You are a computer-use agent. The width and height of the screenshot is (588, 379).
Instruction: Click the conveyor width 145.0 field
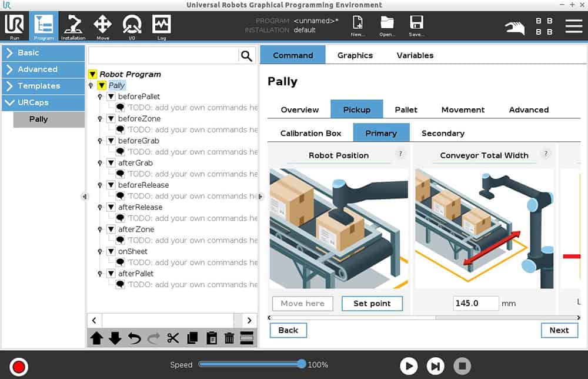(x=476, y=303)
